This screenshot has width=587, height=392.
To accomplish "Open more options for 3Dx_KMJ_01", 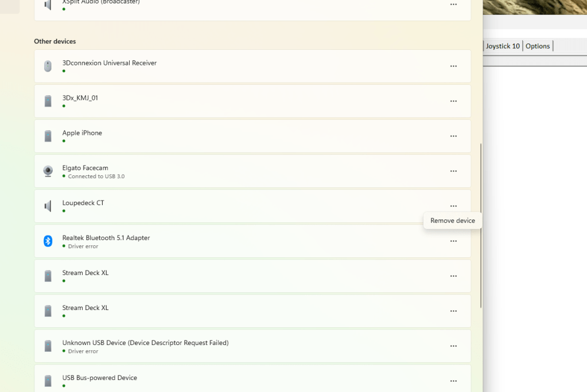I will tap(453, 101).
